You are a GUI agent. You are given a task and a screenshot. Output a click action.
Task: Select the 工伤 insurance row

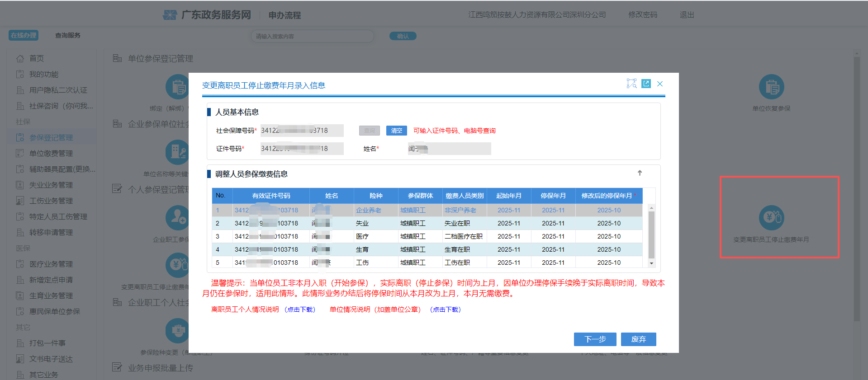pyautogui.click(x=427, y=262)
